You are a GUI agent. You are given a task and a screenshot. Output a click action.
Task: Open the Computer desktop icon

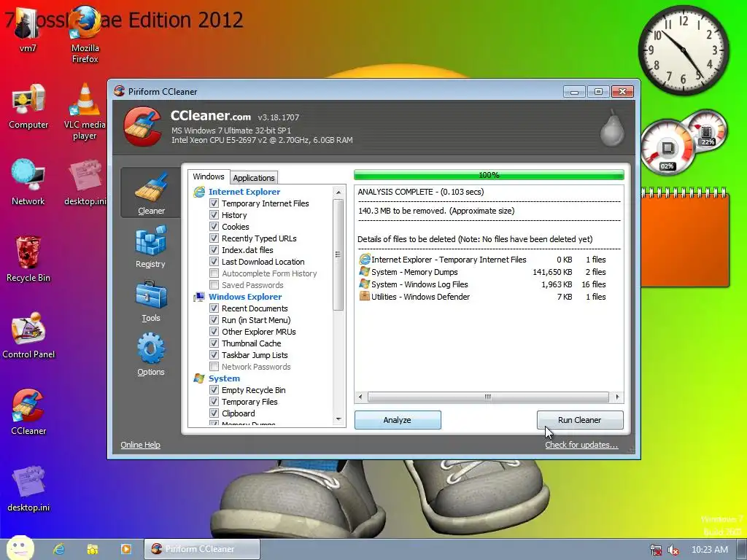tap(28, 106)
